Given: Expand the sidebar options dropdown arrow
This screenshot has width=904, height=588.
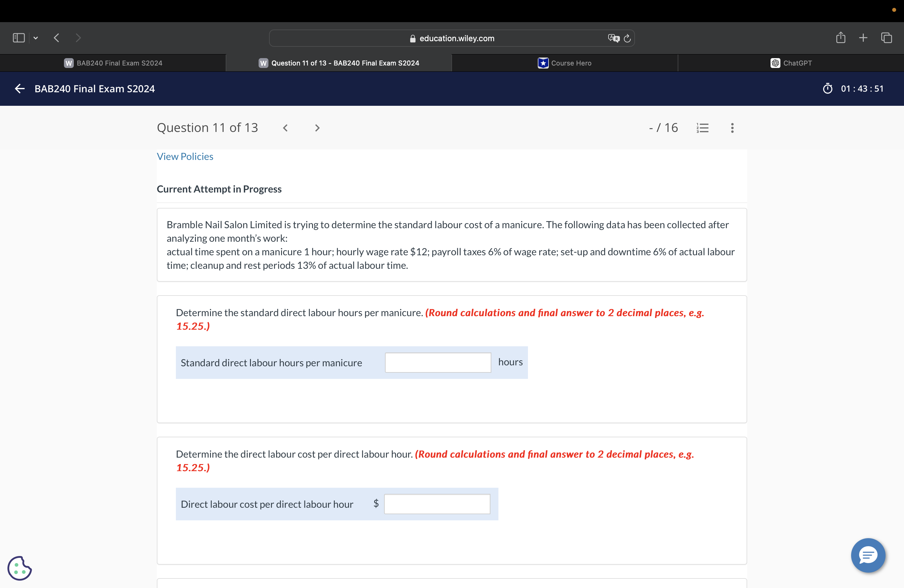Looking at the screenshot, I should coord(36,38).
